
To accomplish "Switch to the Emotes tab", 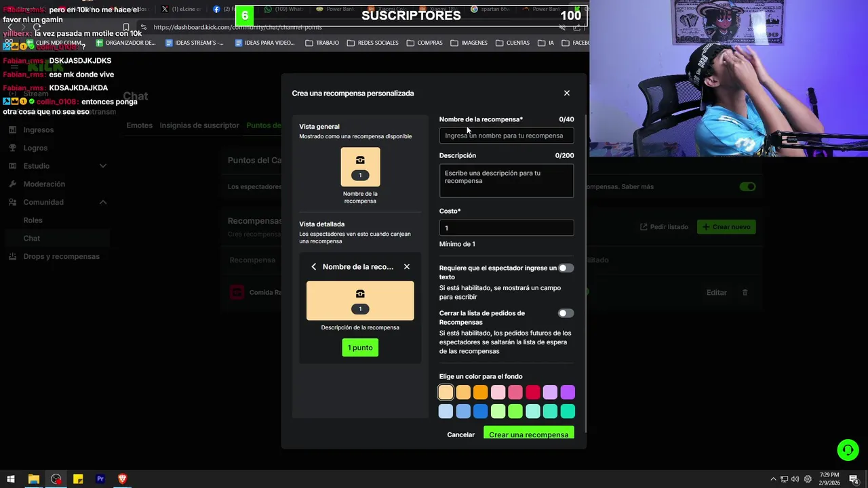I will [139, 125].
